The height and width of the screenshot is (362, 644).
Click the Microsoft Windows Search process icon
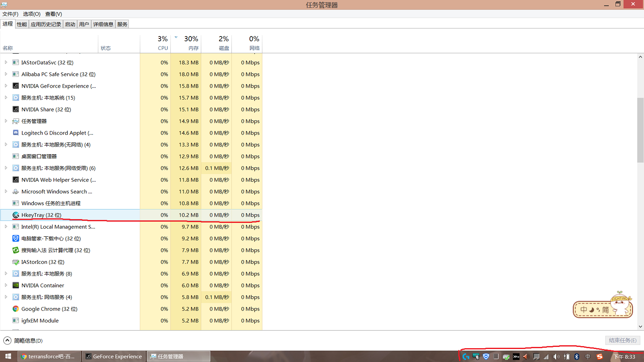16,191
